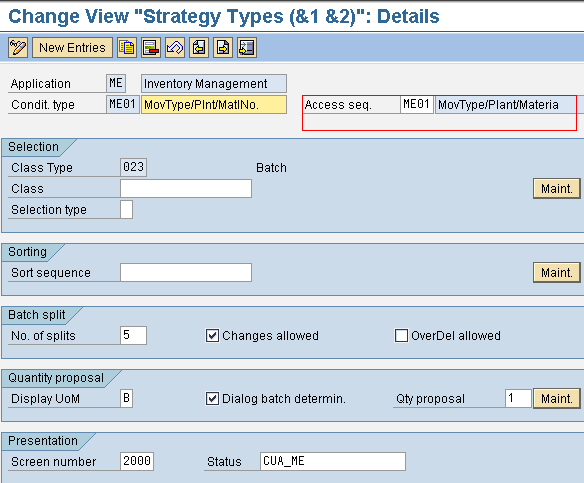Click the other entry selection icon

pos(247,48)
